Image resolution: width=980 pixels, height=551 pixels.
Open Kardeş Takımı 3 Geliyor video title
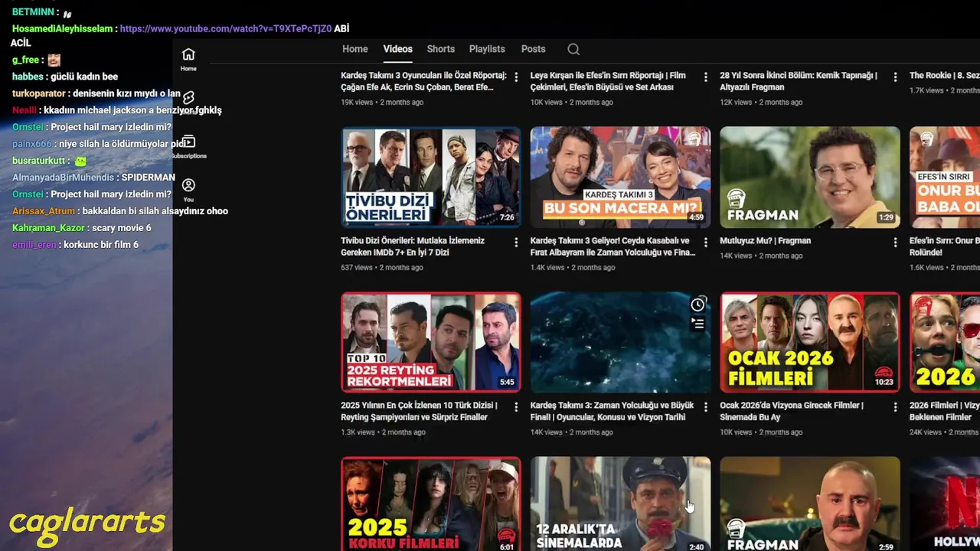pyautogui.click(x=613, y=246)
